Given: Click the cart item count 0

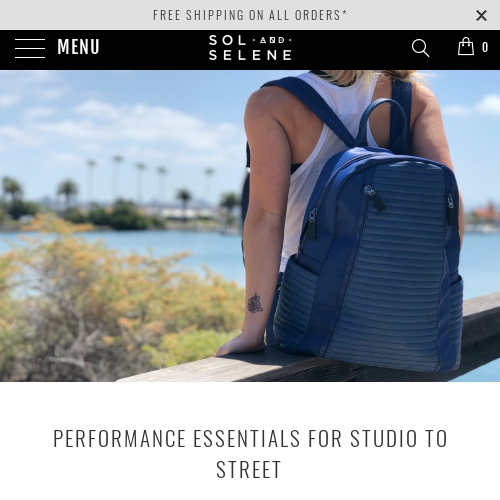Looking at the screenshot, I should coord(485,47).
